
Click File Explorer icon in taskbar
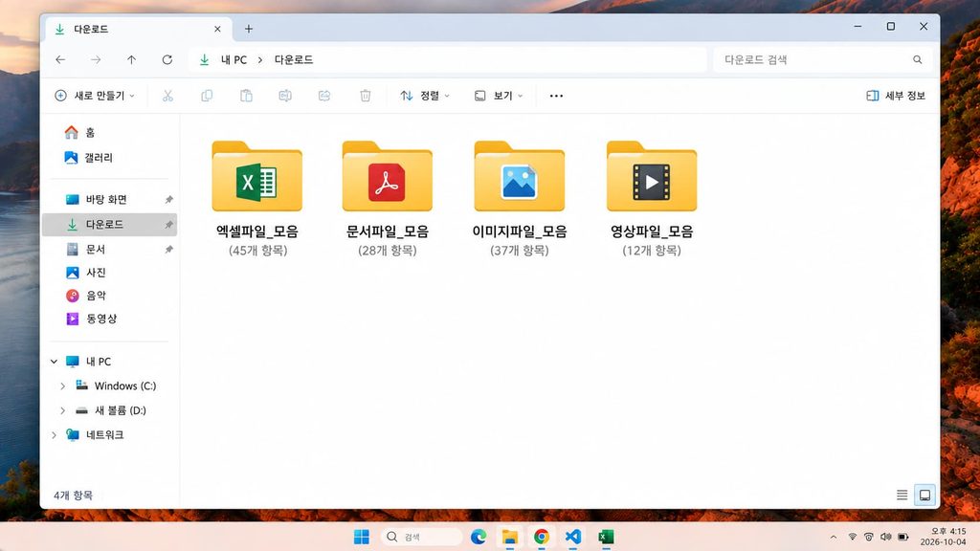point(510,537)
